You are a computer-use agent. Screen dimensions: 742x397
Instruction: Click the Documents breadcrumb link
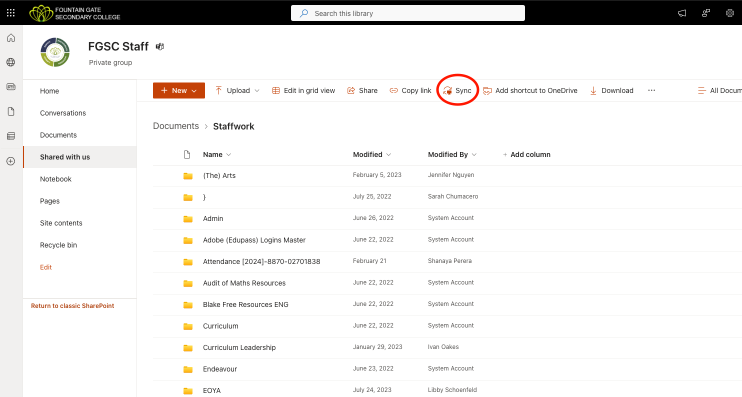pyautogui.click(x=176, y=126)
